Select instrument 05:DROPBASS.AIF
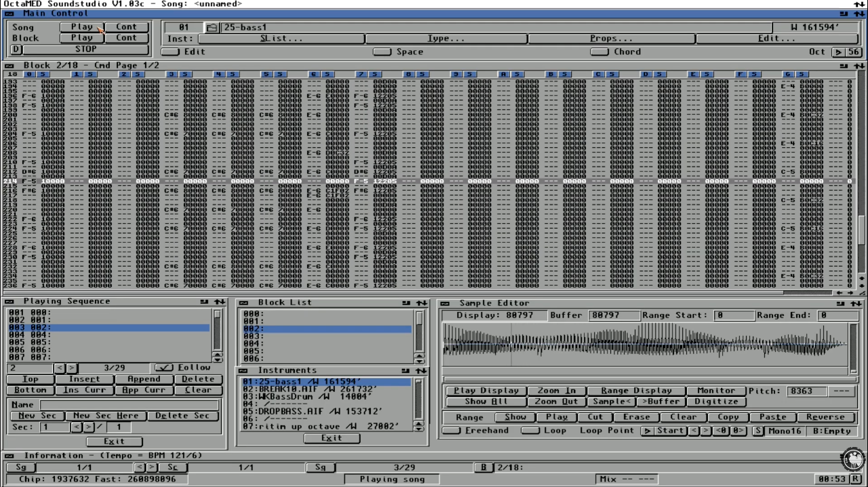The image size is (868, 487). tap(327, 412)
